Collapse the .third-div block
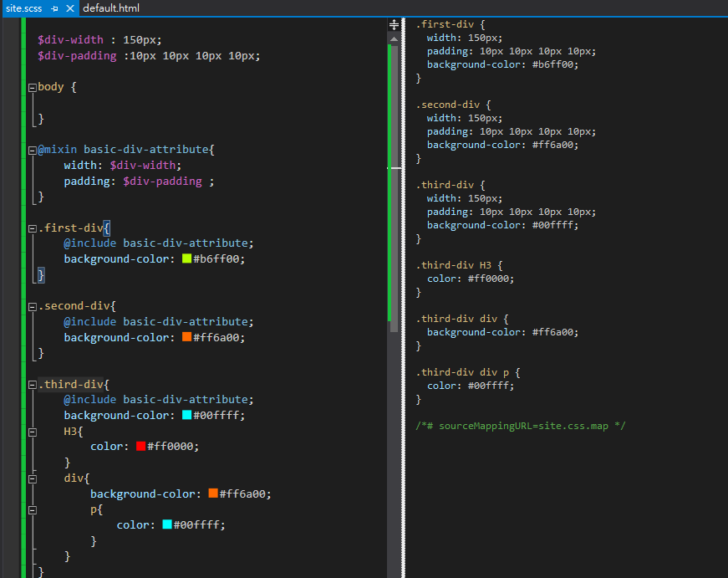 click(x=33, y=385)
